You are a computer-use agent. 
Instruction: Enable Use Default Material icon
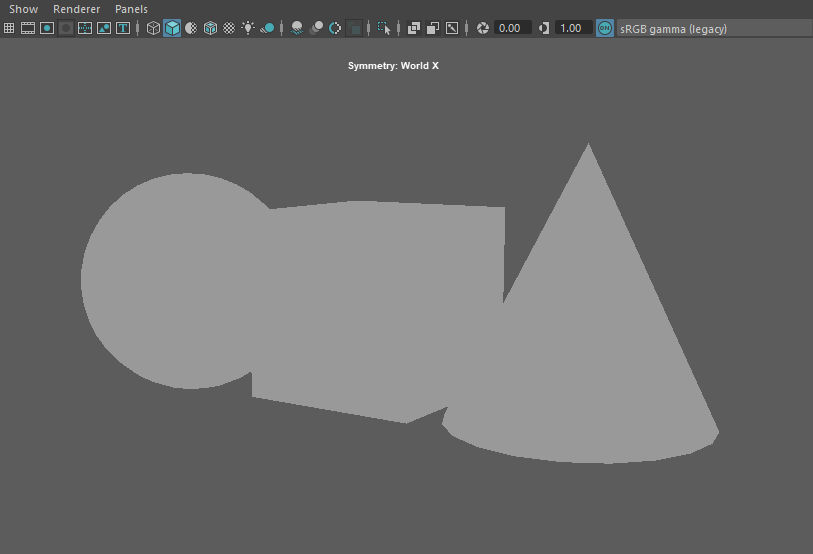(x=191, y=28)
